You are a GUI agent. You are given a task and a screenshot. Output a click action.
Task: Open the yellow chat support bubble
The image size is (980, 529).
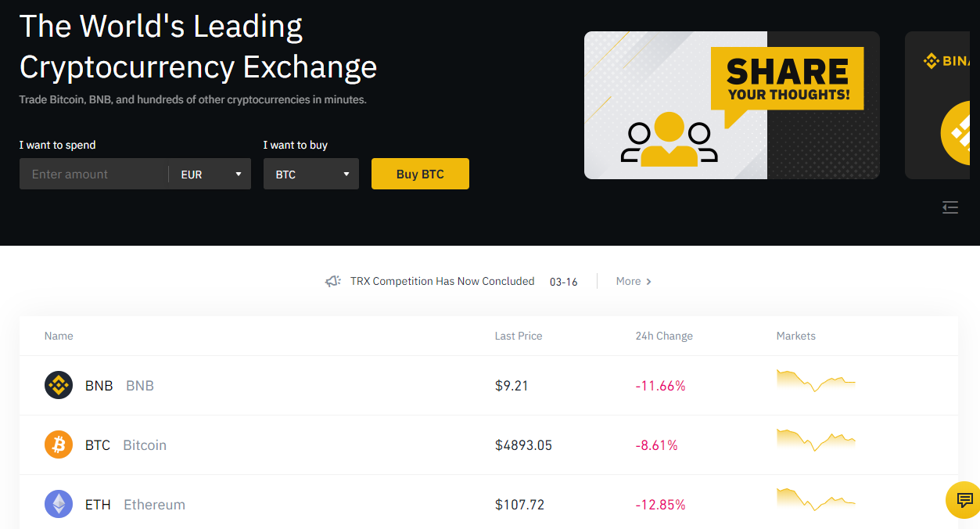964,500
